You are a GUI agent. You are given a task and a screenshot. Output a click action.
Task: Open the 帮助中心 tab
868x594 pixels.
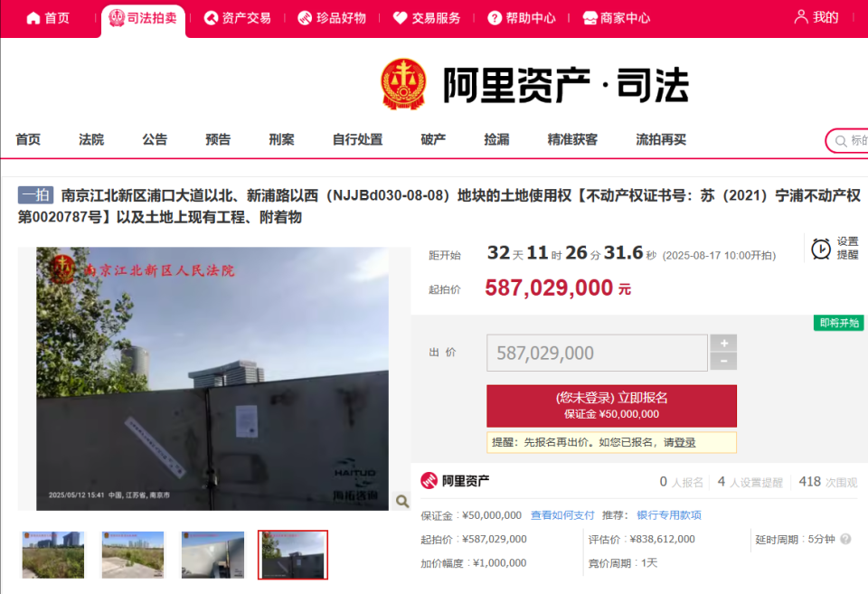point(522,18)
